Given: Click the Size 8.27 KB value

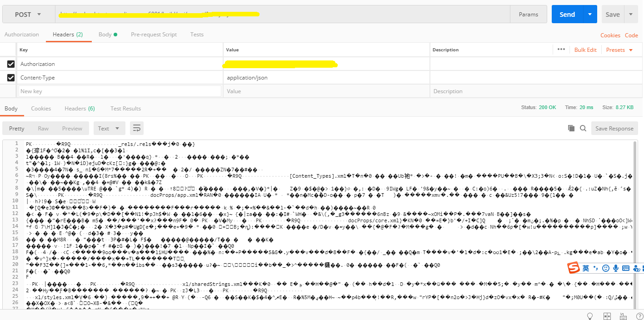Looking at the screenshot, I should pyautogui.click(x=624, y=108).
